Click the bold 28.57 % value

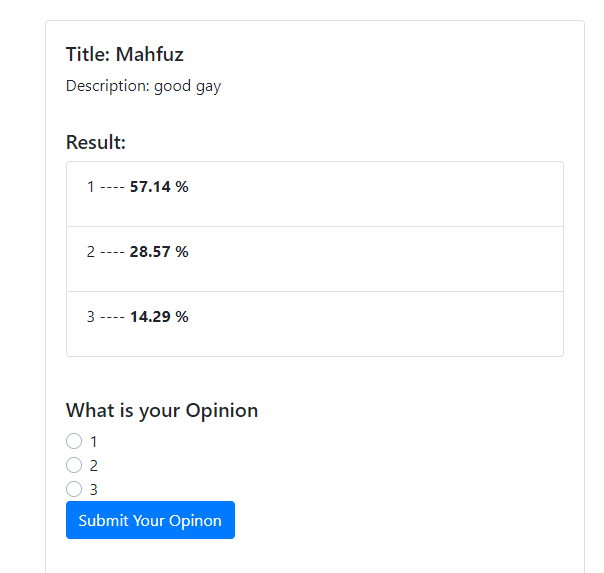coord(159,252)
